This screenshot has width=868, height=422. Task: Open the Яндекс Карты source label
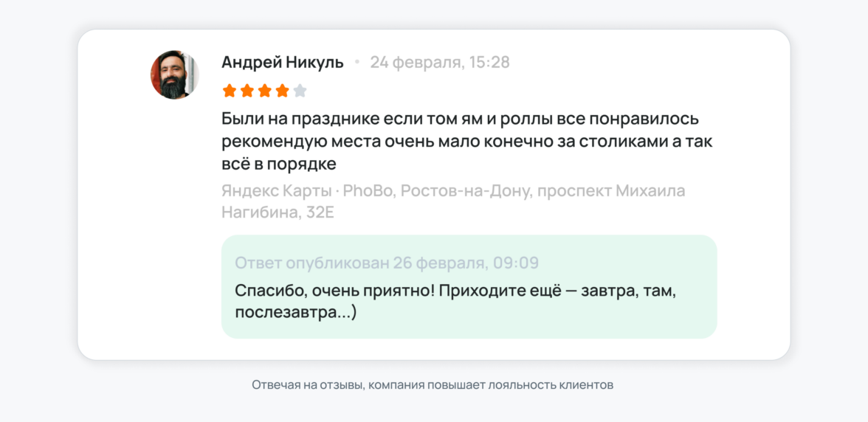276,192
